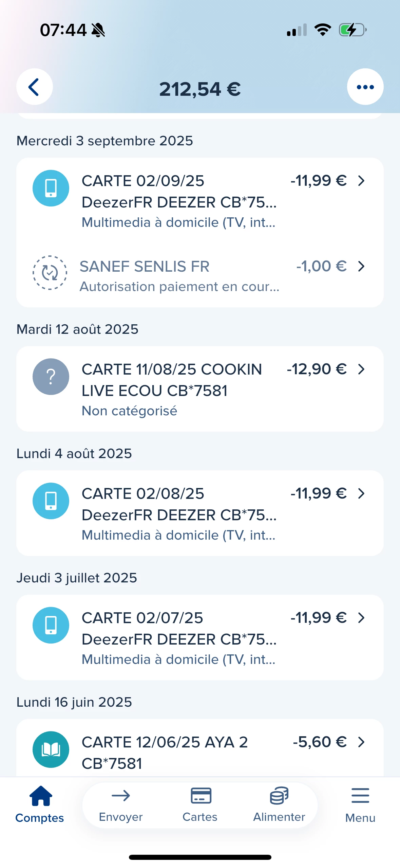Viewport: 400px width, 868px height.
Task: Expand the -12,90 € COOKIN LIVE chevron
Action: 361,369
